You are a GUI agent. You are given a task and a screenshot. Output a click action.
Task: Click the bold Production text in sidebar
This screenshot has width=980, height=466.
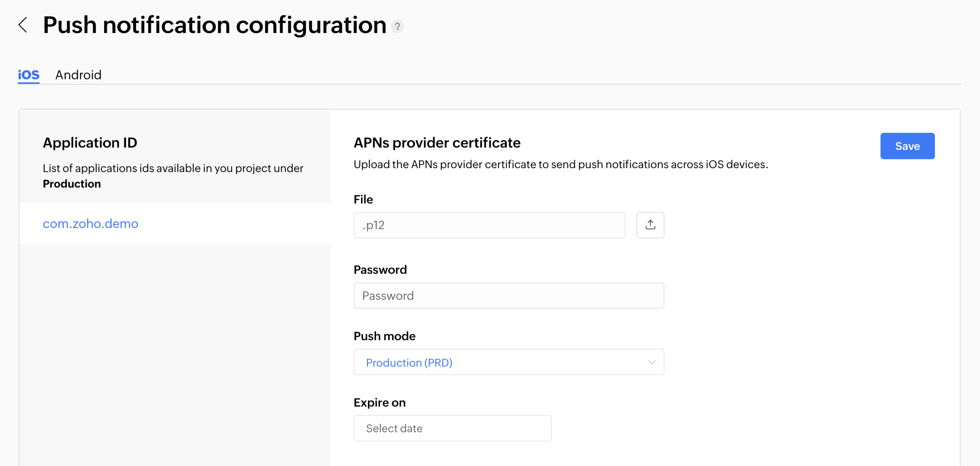pos(71,184)
